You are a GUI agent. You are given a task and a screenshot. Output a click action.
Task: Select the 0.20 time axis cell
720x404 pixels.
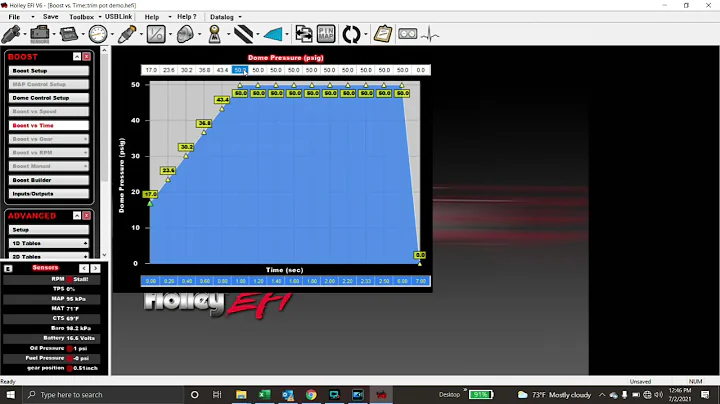point(169,281)
